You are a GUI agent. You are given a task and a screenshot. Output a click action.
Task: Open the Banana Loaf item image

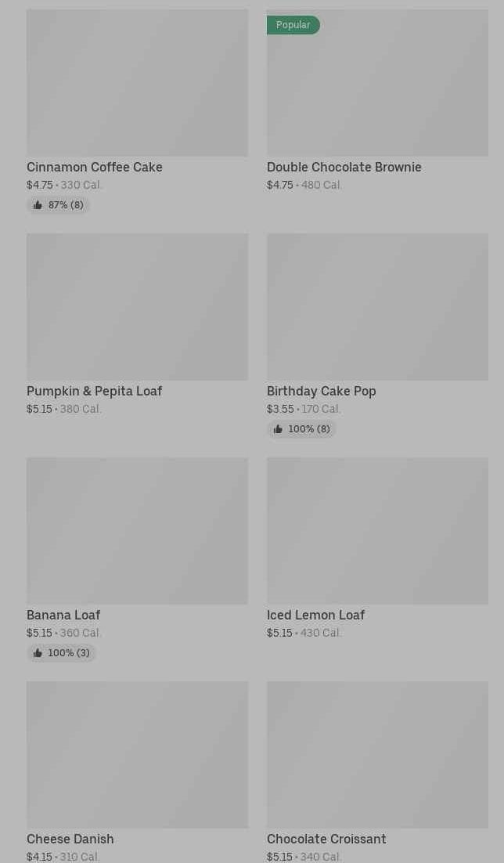pos(137,531)
